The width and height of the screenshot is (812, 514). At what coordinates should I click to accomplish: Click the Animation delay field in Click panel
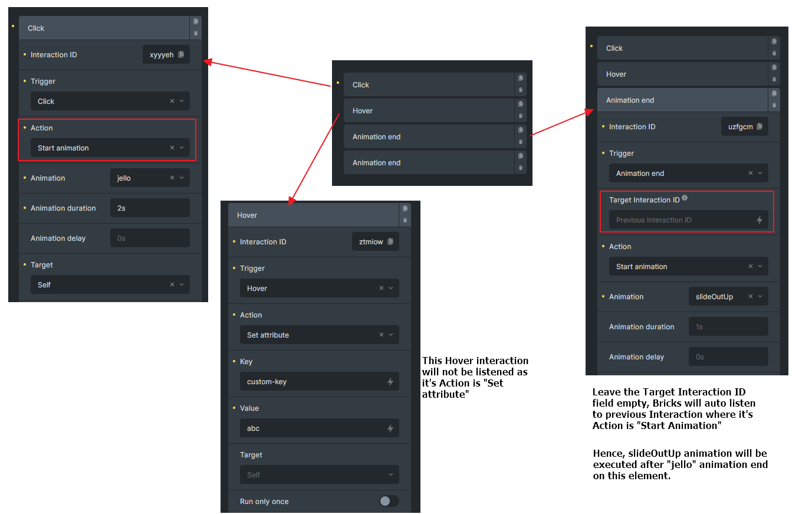(x=150, y=238)
